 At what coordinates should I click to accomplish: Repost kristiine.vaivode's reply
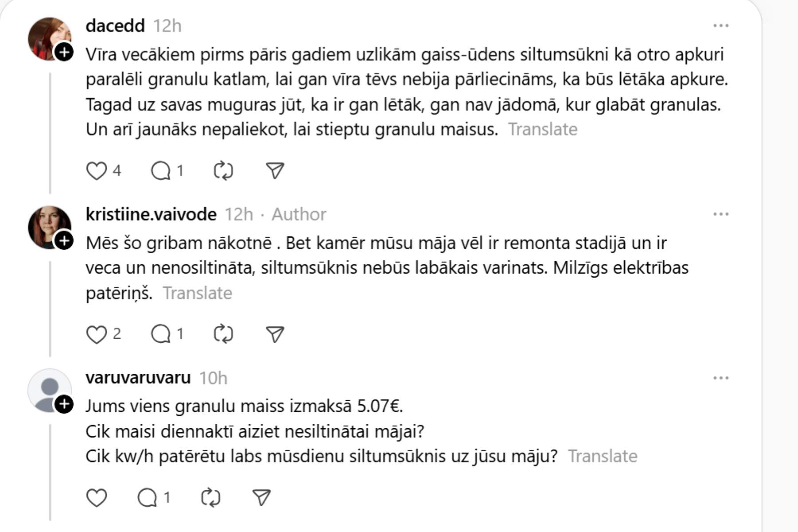pos(223,334)
